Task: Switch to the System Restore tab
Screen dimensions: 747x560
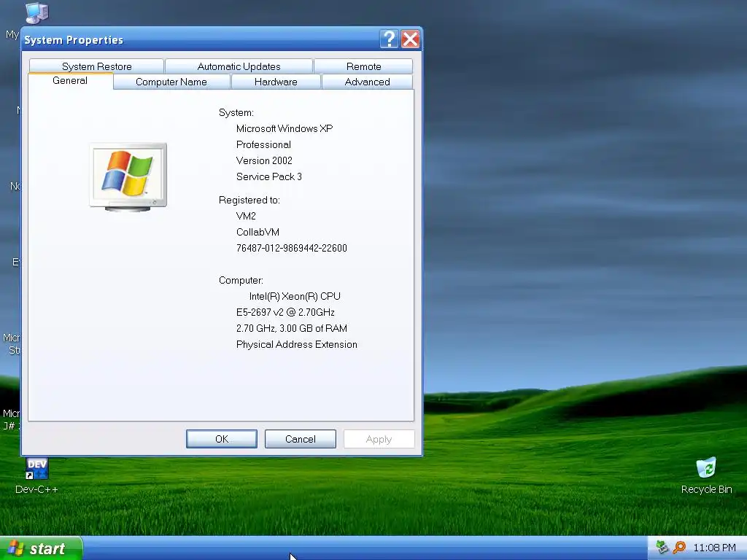Action: (97, 66)
